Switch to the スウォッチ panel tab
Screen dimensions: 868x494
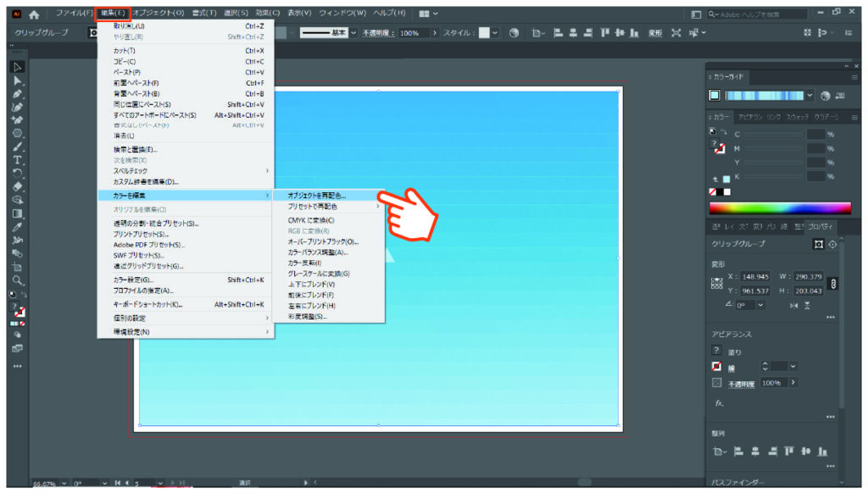tap(797, 117)
